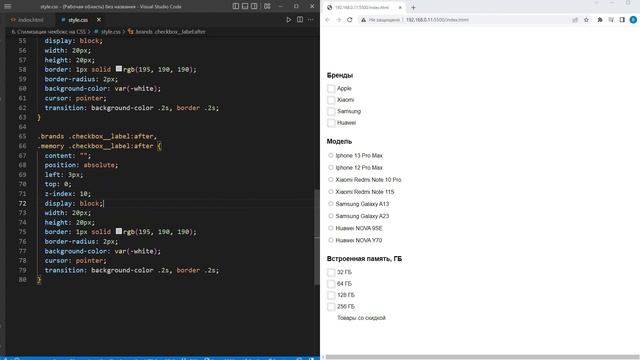Click '.memory .checkbox__label:after' selector line

[99, 146]
